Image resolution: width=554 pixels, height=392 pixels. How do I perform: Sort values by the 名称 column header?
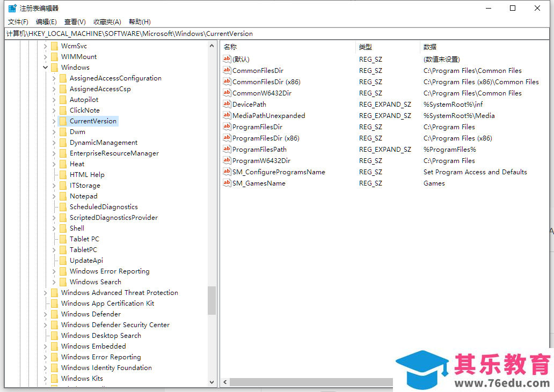288,47
